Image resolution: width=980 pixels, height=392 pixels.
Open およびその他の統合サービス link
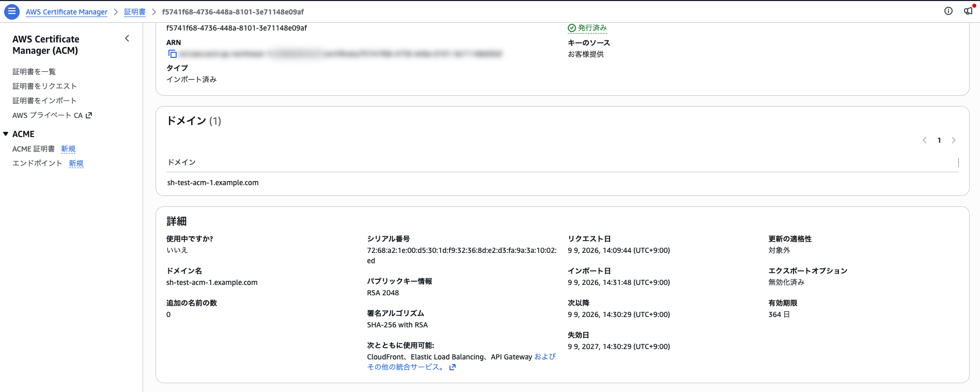click(462, 362)
